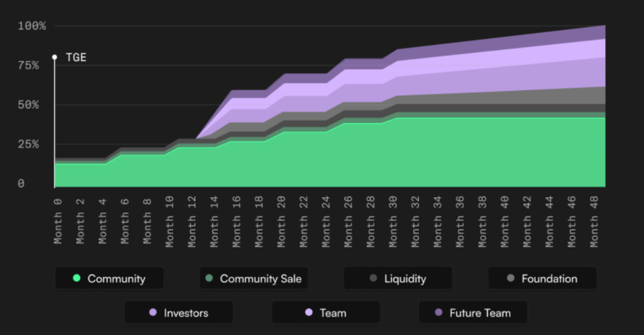Viewport: 644px width, 335px height.
Task: Click the Investors legend button
Action: (x=179, y=313)
